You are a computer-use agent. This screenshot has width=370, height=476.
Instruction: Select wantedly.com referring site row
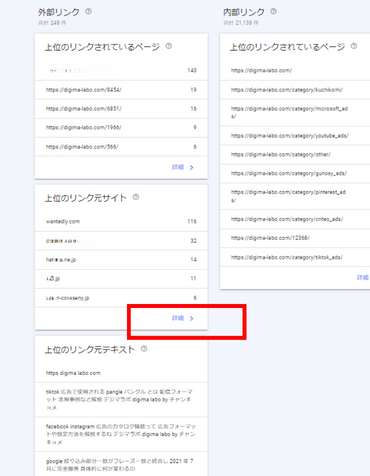(x=121, y=221)
